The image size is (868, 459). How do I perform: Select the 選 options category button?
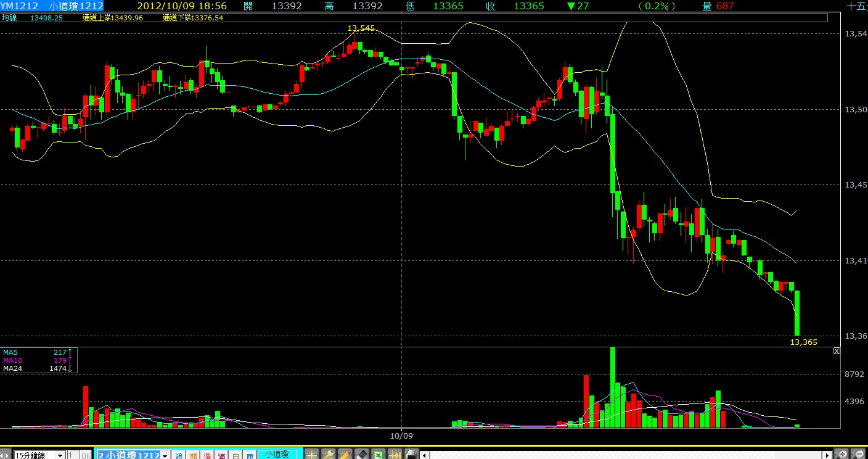pyautogui.click(x=207, y=455)
